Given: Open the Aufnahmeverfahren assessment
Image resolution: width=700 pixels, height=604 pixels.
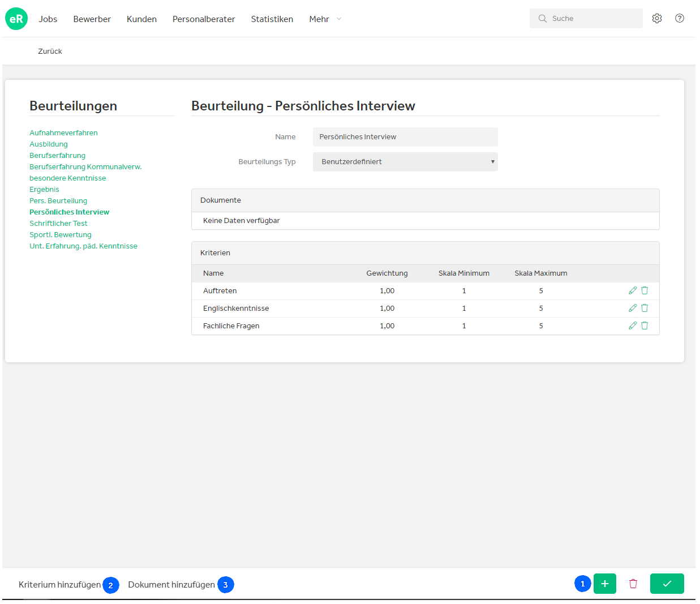Looking at the screenshot, I should point(63,133).
